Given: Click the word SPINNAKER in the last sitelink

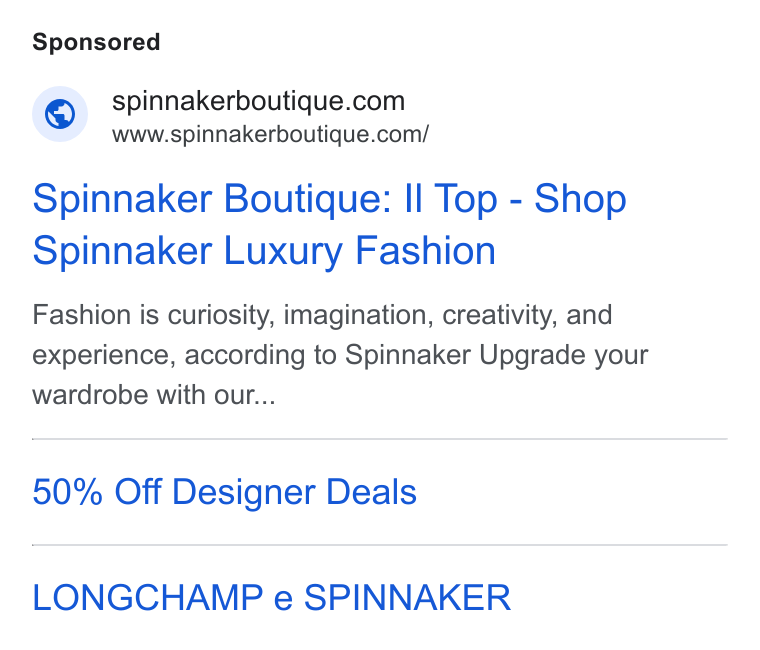Looking at the screenshot, I should [407, 598].
